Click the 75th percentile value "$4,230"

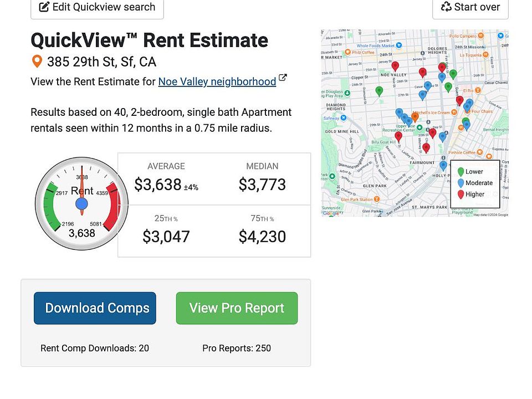pyautogui.click(x=262, y=237)
